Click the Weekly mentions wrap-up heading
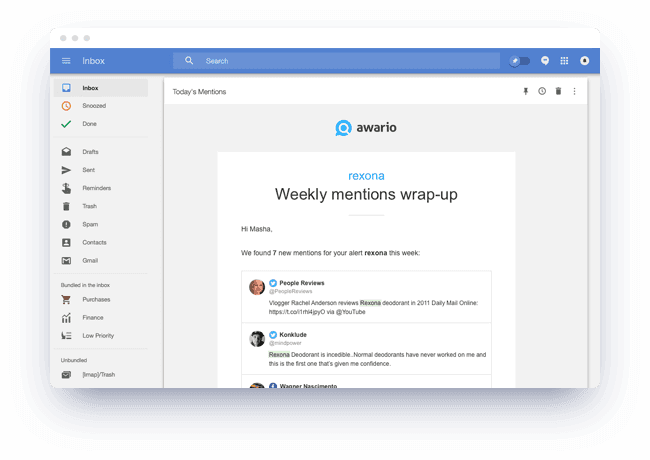This screenshot has height=460, width=650. pos(366,194)
